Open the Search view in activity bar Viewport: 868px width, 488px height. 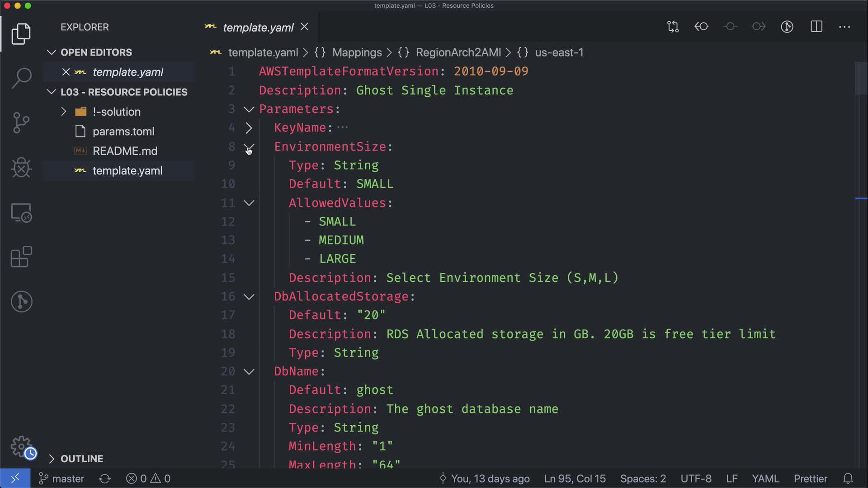click(x=21, y=78)
